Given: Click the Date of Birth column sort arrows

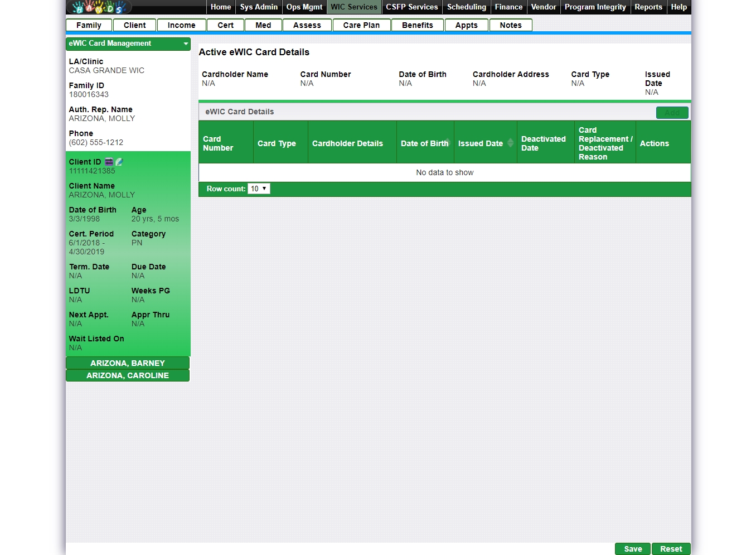Looking at the screenshot, I should point(447,142).
